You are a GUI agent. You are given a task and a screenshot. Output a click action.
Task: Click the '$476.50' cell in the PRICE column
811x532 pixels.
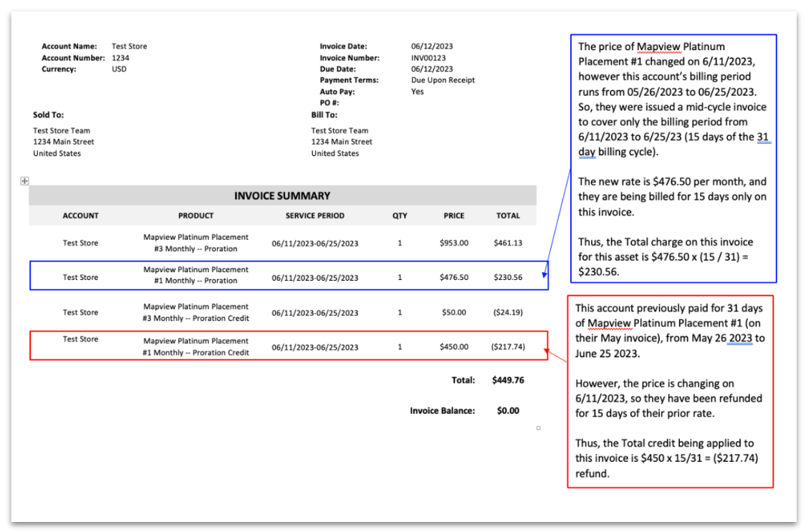[x=454, y=278]
